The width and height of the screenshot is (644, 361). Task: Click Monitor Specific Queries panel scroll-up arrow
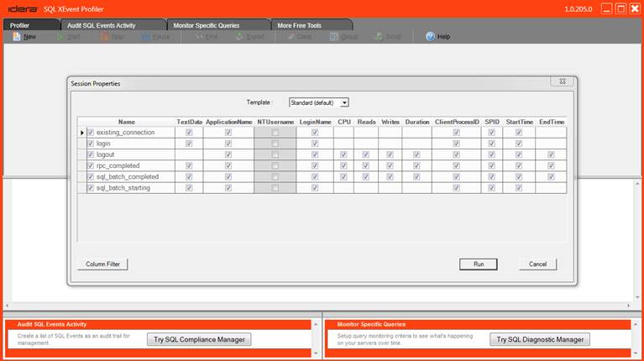636,324
